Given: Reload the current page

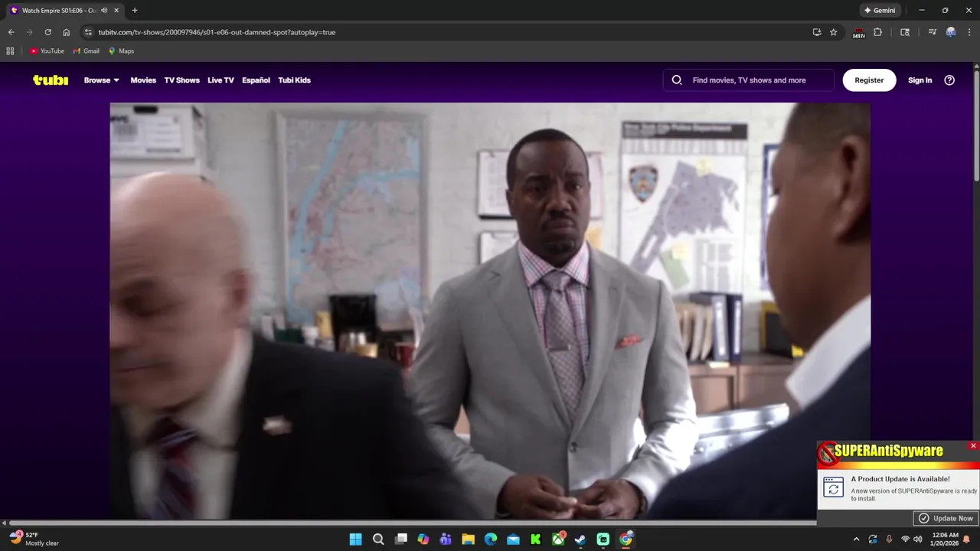Looking at the screenshot, I should (x=47, y=32).
